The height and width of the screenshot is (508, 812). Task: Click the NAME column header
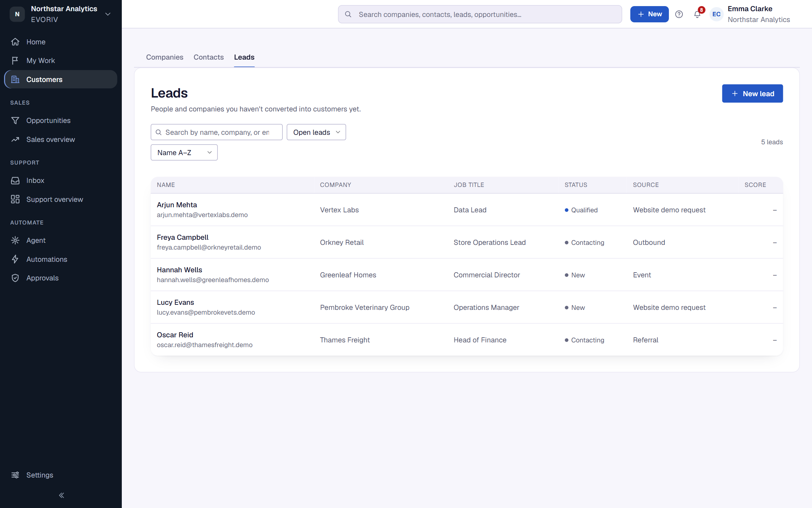tap(166, 185)
